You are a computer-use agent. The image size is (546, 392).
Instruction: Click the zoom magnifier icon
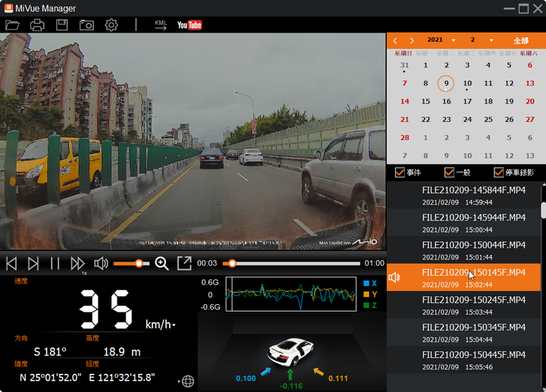162,264
